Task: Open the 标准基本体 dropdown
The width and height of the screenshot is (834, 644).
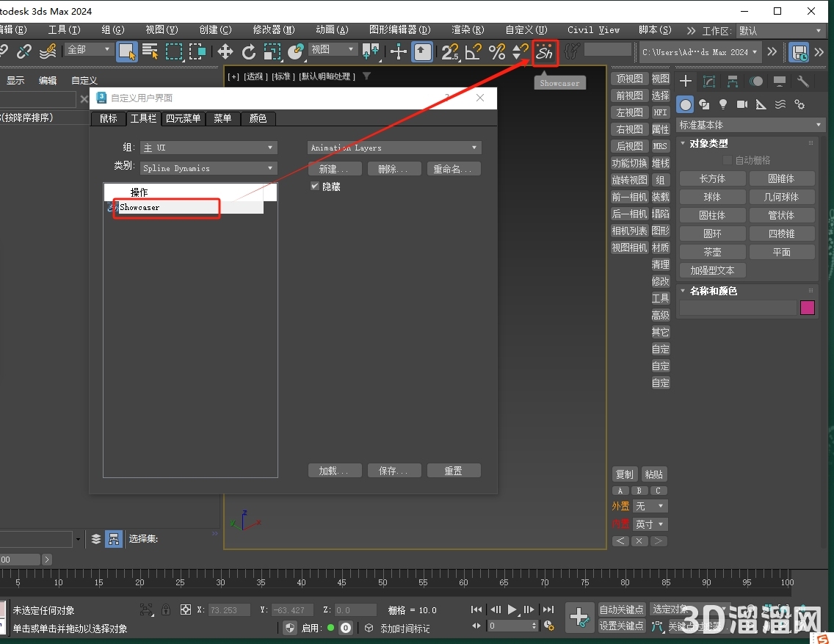Action: [749, 125]
